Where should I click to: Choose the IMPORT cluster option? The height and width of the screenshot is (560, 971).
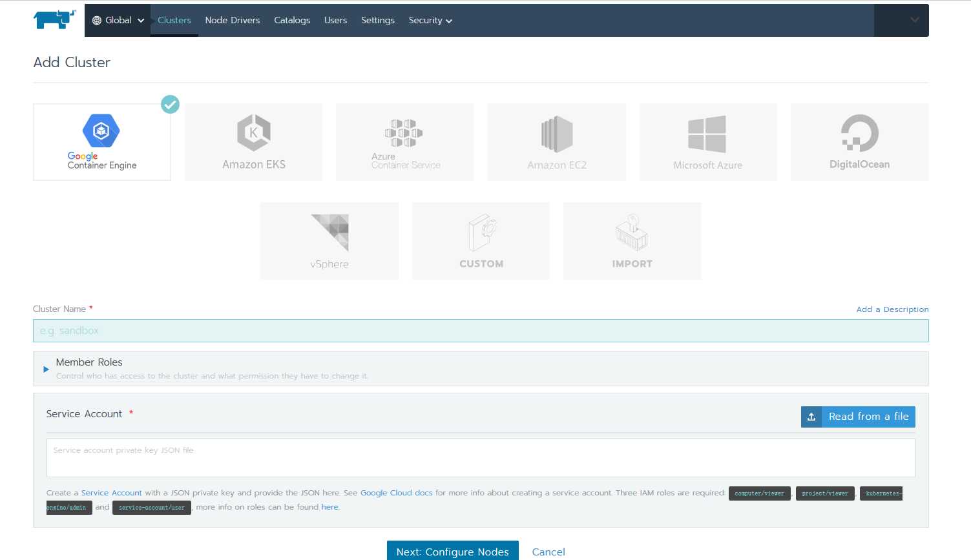pyautogui.click(x=632, y=241)
